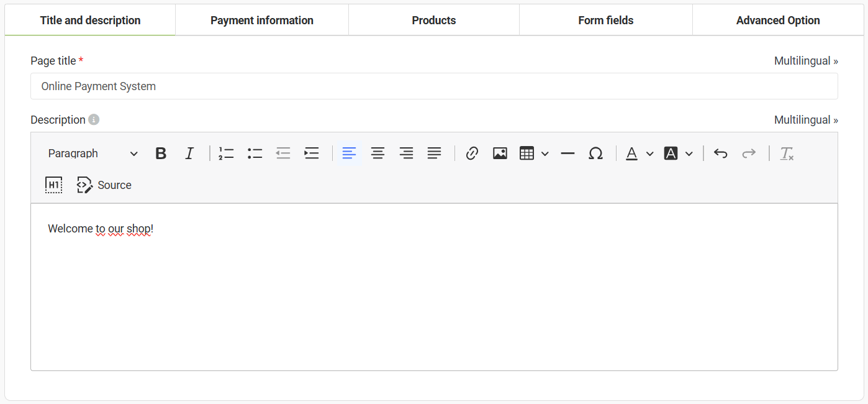Image resolution: width=868 pixels, height=404 pixels.
Task: Insert special character with omega icon
Action: click(595, 154)
